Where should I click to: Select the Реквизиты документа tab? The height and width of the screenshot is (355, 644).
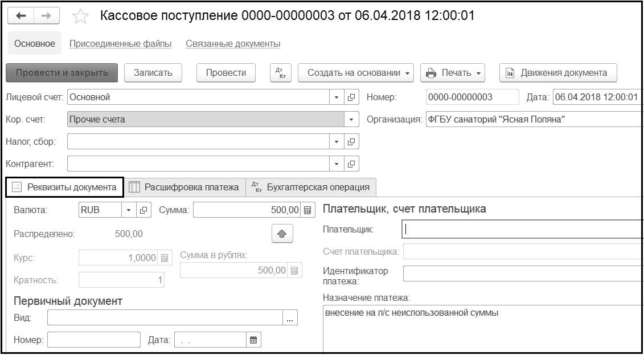coord(64,187)
